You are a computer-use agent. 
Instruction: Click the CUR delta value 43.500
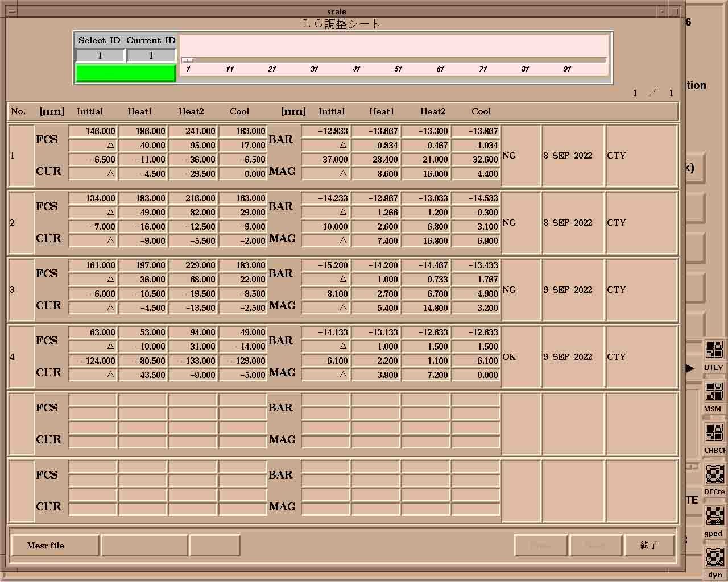(x=143, y=375)
